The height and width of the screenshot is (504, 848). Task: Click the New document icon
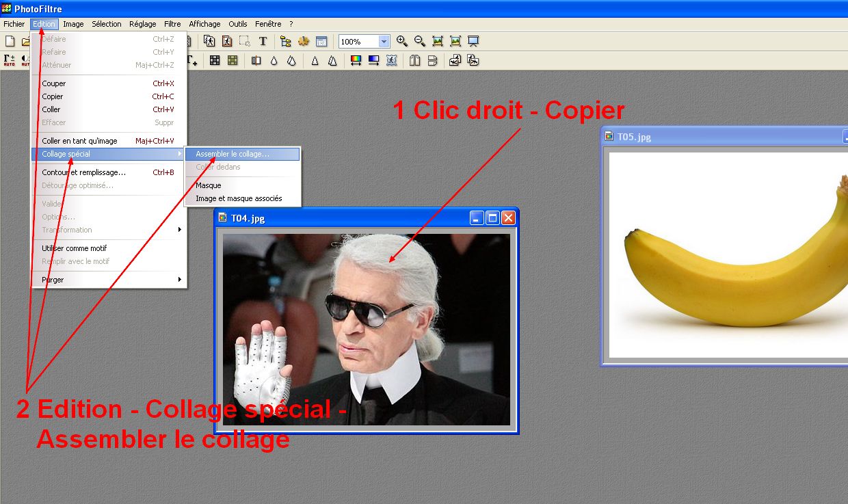click(x=10, y=42)
